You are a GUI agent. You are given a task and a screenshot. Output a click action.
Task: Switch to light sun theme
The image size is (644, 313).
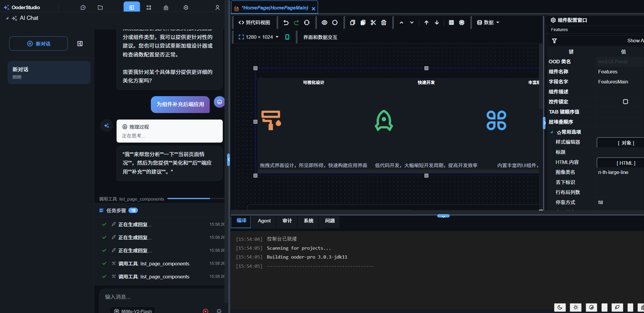coord(576,307)
